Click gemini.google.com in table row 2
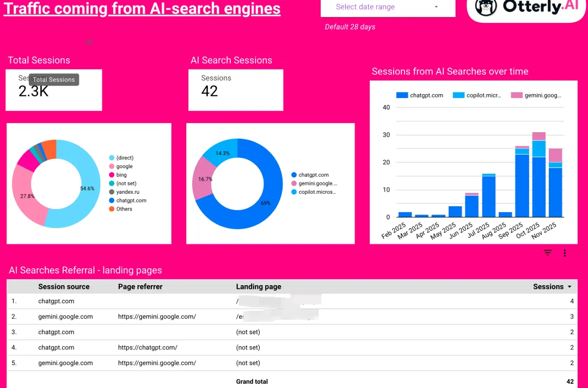This screenshot has width=588, height=388. [x=65, y=316]
